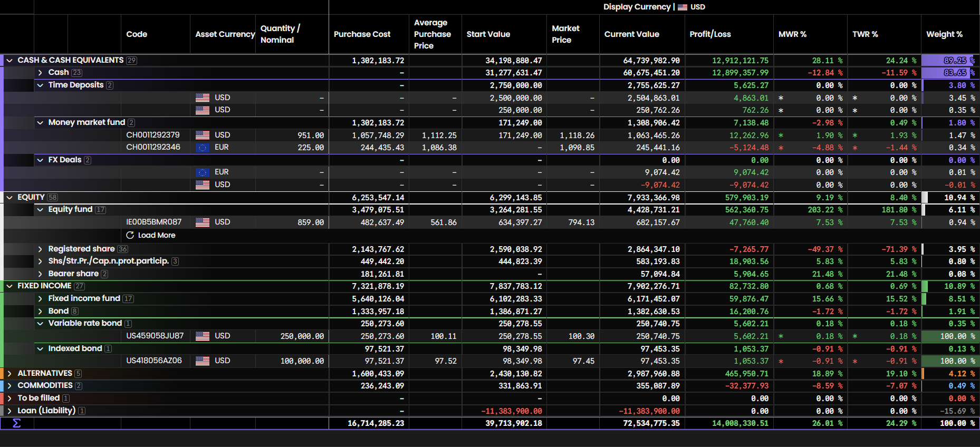This screenshot has width=980, height=447.
Task: Expand the Loan (Liability) group
Action: point(9,411)
